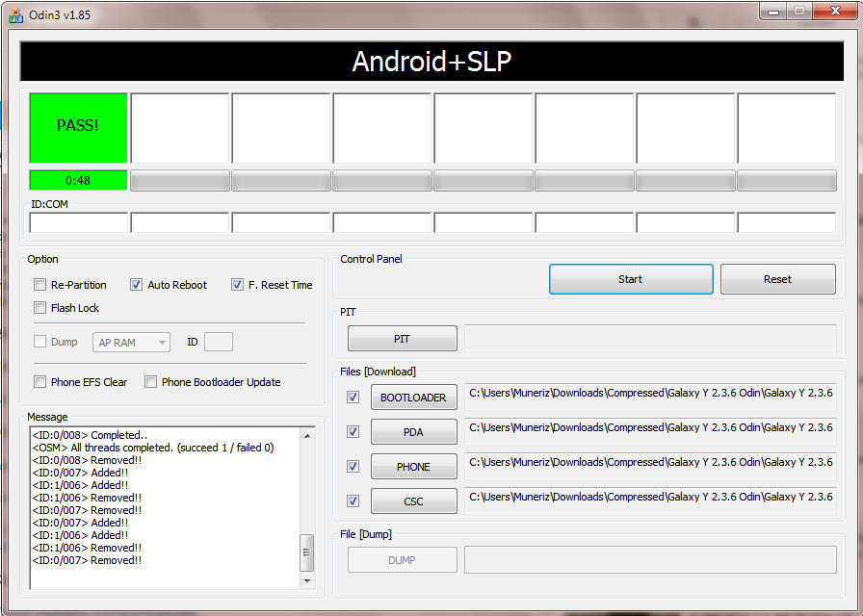Click the DUMP button
Viewport: 863px width, 616px height.
(403, 560)
